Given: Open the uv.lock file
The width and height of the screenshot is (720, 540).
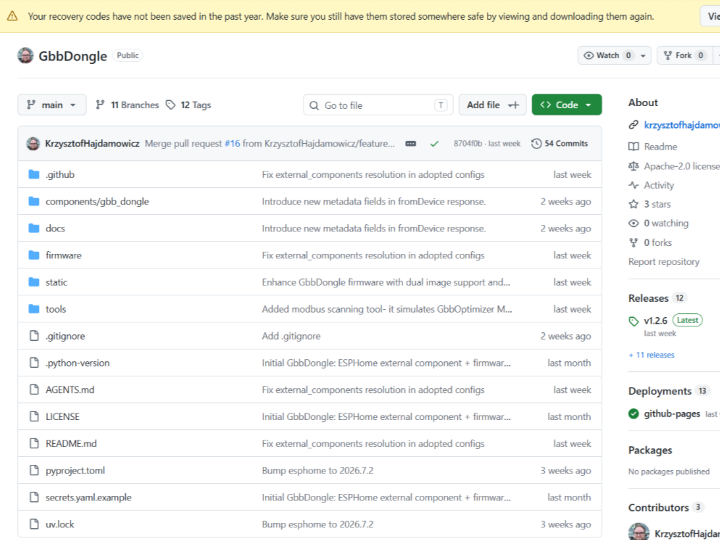Looking at the screenshot, I should (x=60, y=524).
